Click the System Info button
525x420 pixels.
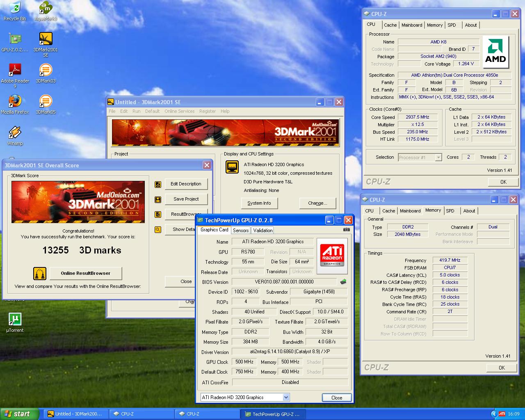(259, 203)
